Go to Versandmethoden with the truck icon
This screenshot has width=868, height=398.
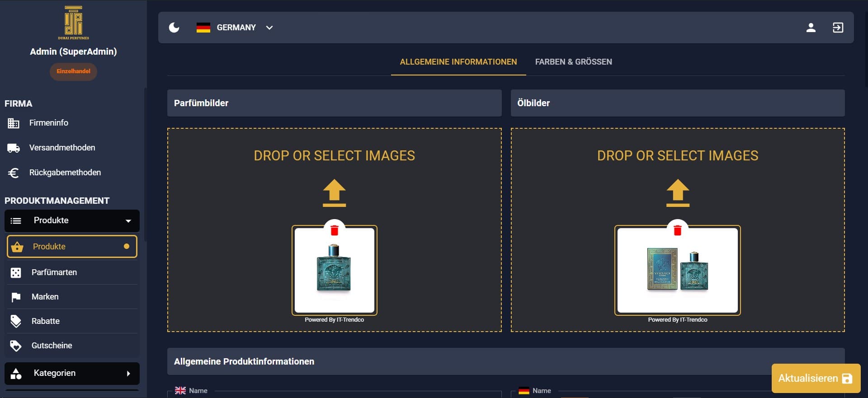[62, 148]
